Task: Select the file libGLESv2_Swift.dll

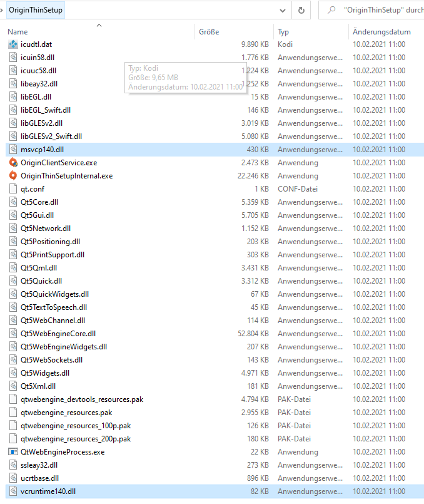Action: point(51,136)
